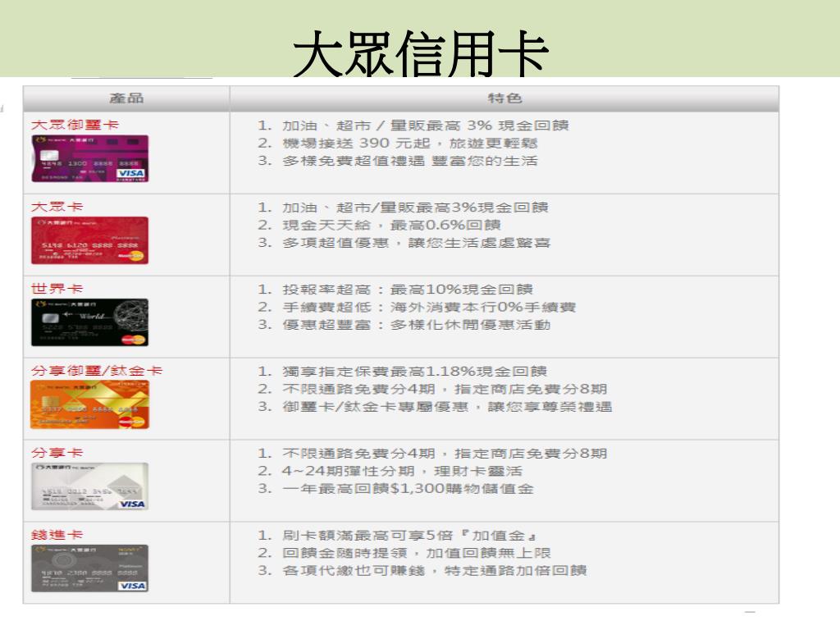The width and height of the screenshot is (840, 630).
Task: Click the VISA logo on 錢進卡 card
Action: pyautogui.click(x=132, y=586)
